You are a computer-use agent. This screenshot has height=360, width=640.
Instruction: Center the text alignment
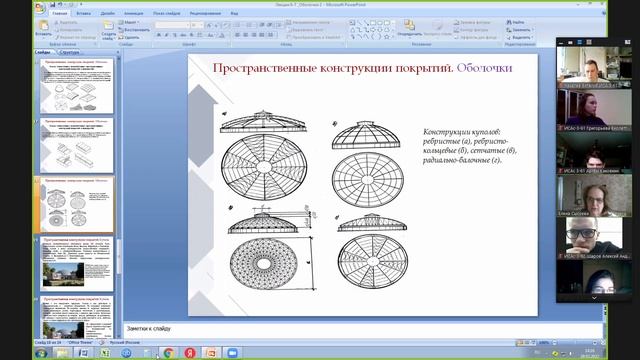coord(246,36)
